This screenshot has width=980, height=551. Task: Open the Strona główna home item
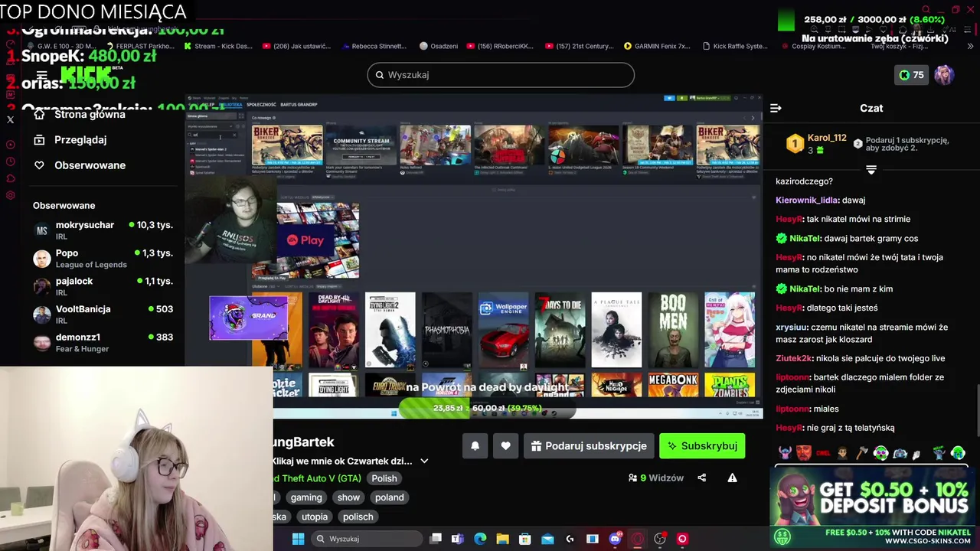click(x=90, y=115)
